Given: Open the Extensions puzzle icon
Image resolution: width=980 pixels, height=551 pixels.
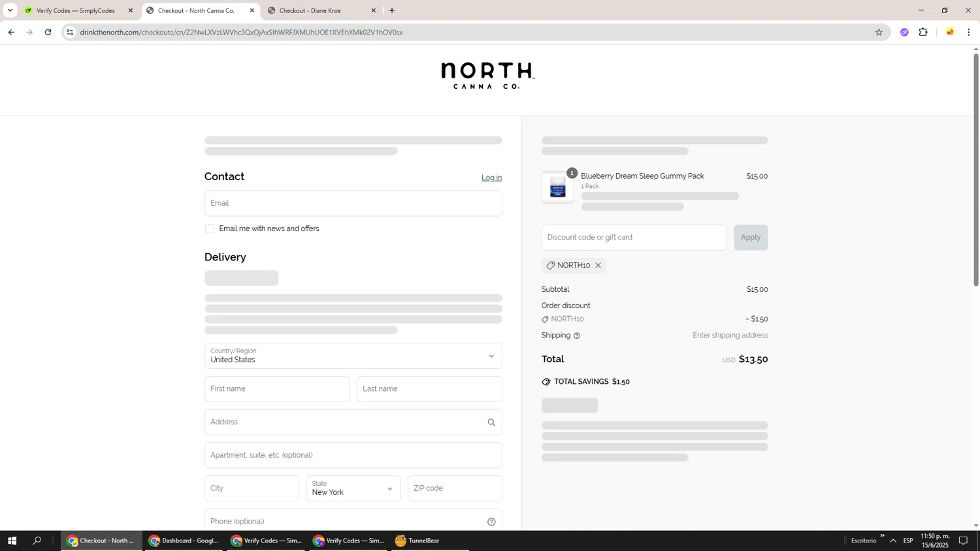Looking at the screenshot, I should 923,32.
